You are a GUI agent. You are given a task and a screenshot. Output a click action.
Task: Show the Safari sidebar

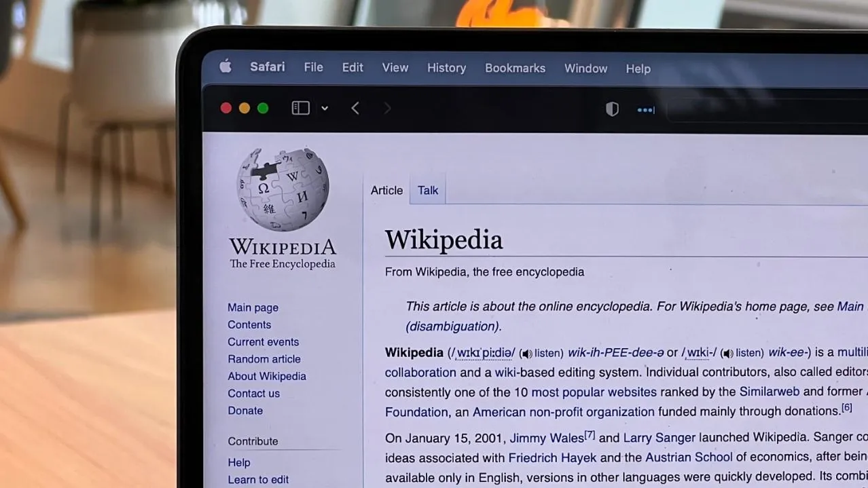click(301, 108)
